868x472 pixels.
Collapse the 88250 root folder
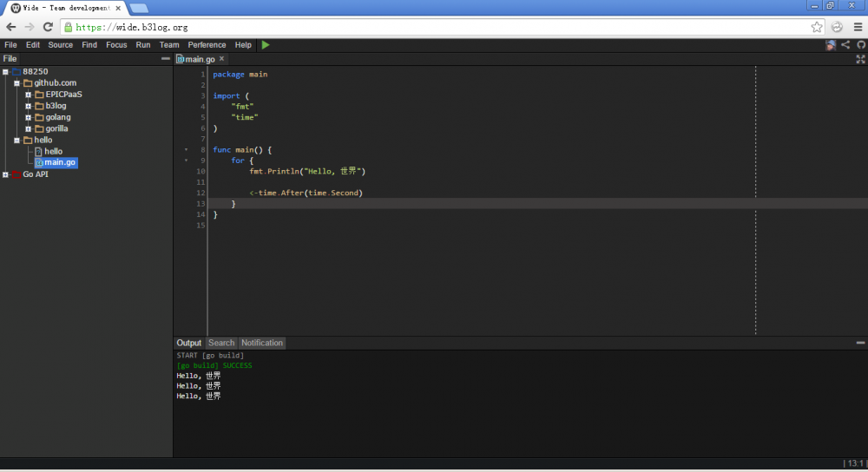tap(6, 72)
